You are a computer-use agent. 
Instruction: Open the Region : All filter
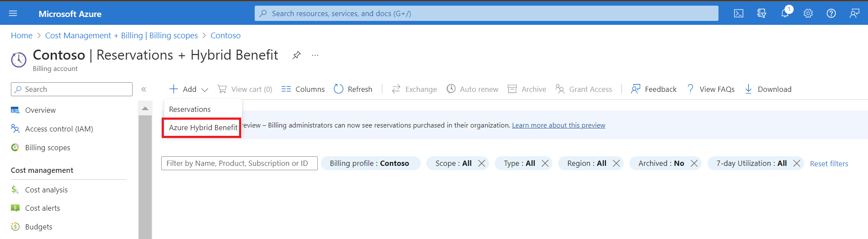(x=587, y=163)
